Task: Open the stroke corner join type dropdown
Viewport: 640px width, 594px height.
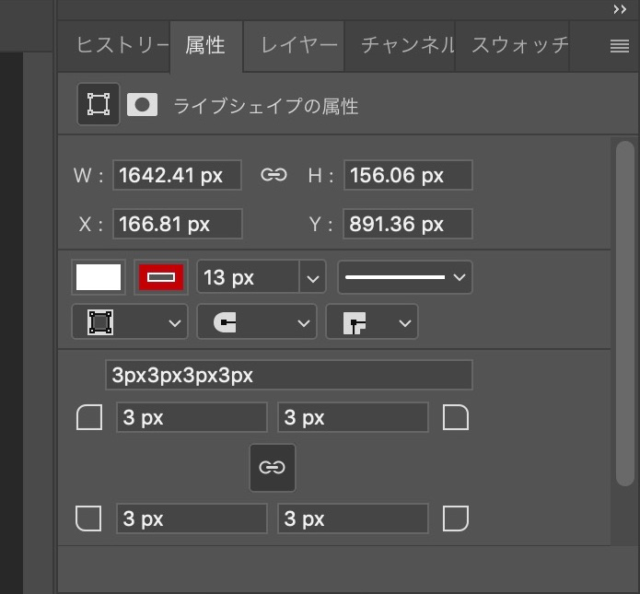Action: click(371, 322)
